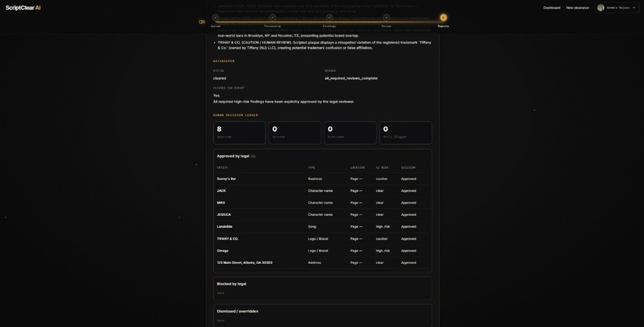
Task: Click the Gatekeeper section heading
Action: 224,62
